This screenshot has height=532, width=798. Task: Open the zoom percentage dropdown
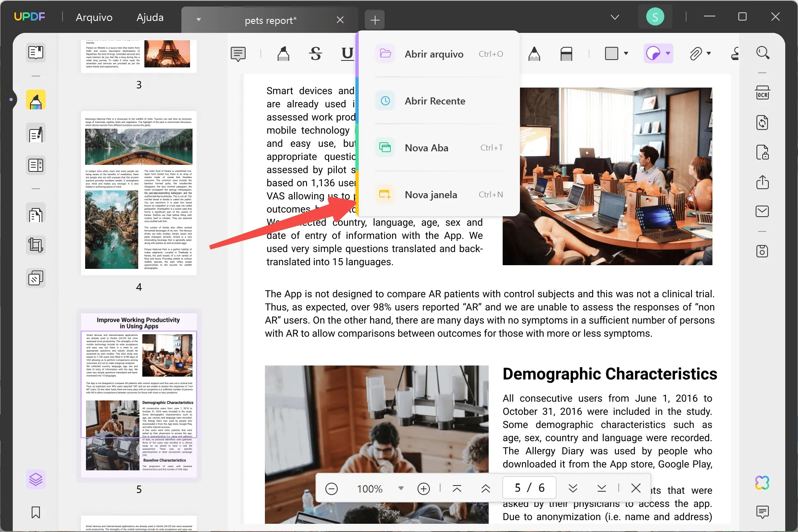(x=401, y=488)
